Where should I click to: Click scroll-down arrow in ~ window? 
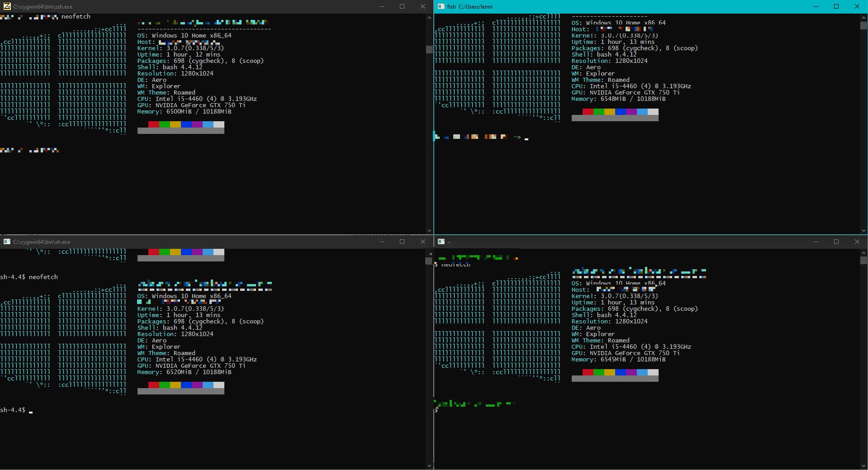pyautogui.click(x=863, y=466)
